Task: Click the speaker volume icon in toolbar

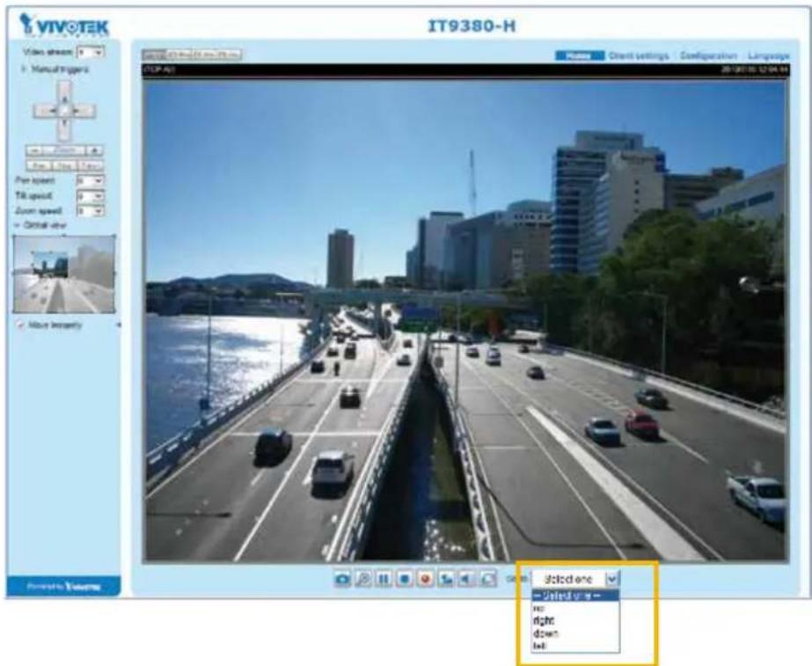Action: click(x=466, y=579)
